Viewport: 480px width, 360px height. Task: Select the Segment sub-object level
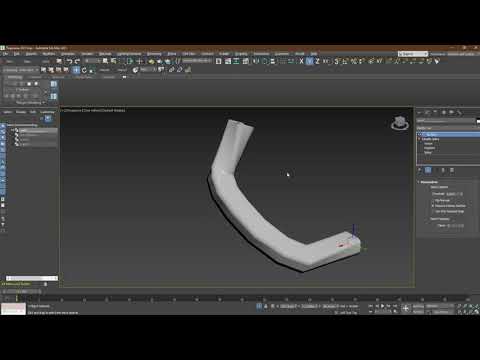click(430, 148)
